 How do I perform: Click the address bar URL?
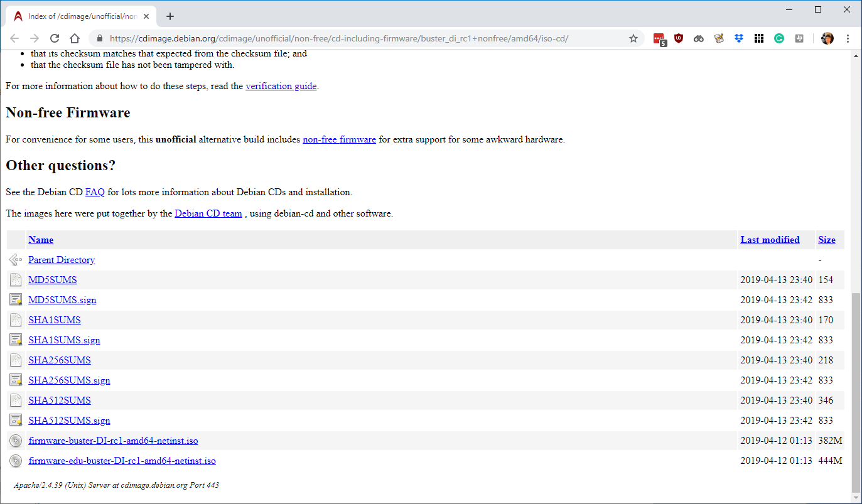point(339,38)
